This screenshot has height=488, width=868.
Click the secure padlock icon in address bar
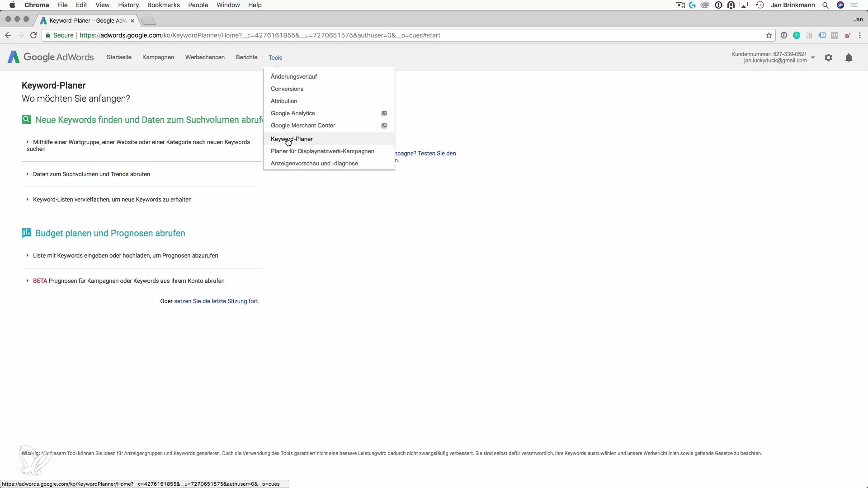point(48,35)
